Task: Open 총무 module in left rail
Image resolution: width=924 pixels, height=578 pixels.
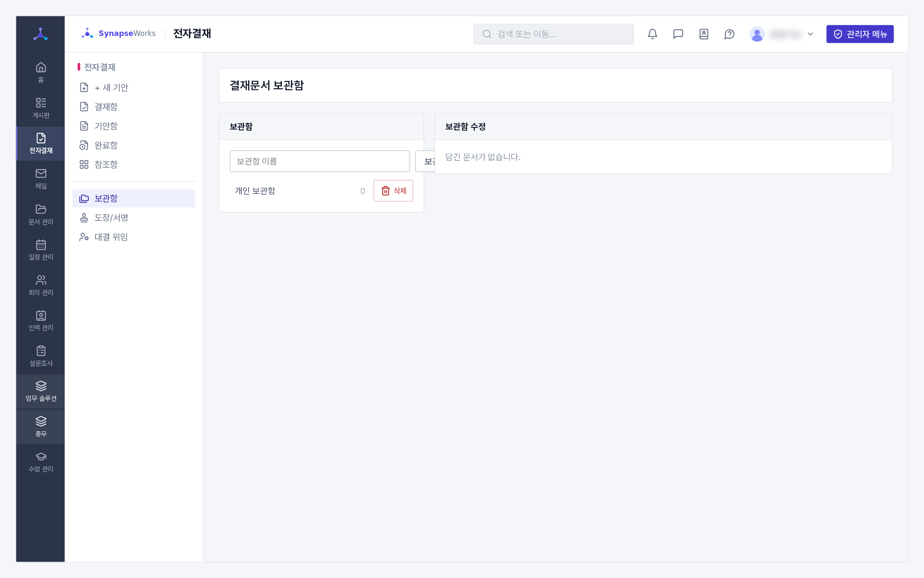Action: point(41,426)
